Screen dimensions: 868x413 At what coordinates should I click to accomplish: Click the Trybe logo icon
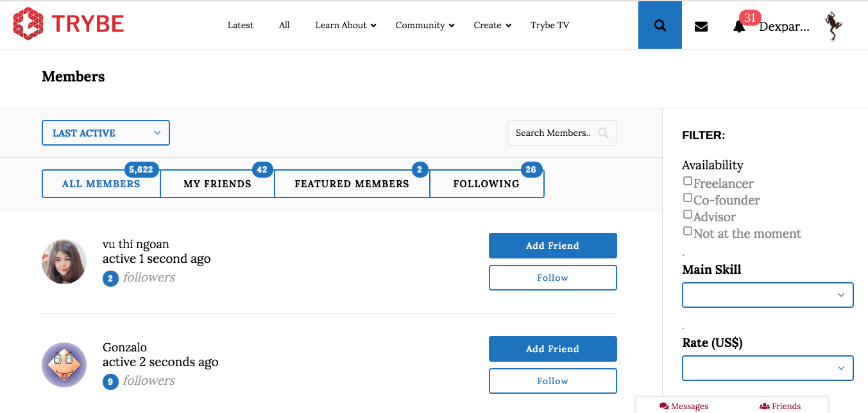pyautogui.click(x=28, y=24)
